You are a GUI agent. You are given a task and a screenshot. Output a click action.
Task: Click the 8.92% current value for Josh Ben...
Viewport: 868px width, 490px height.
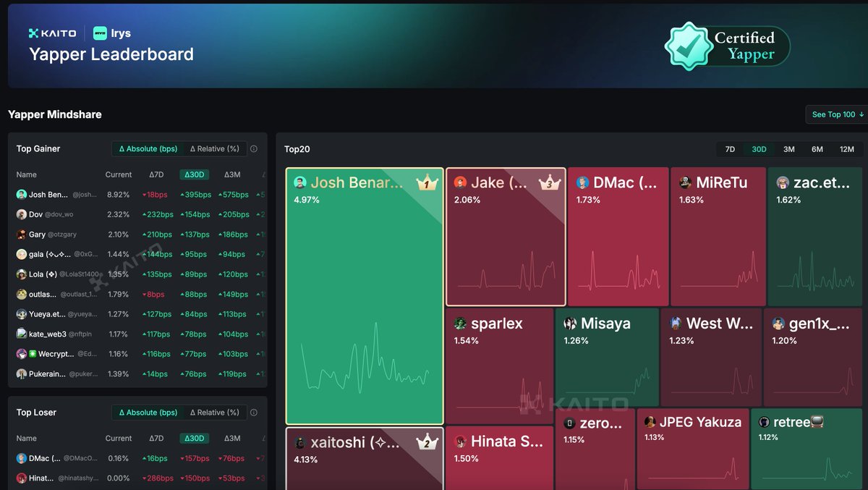(118, 195)
